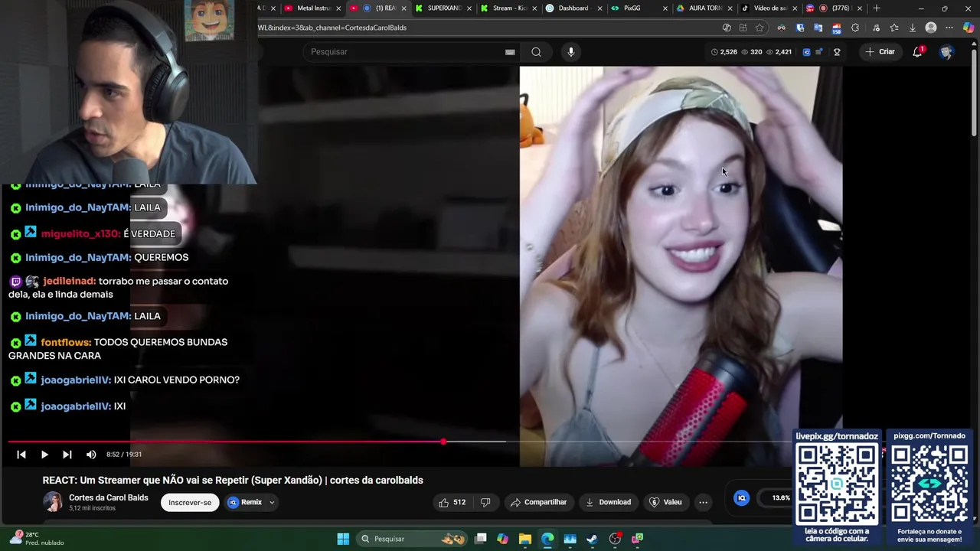Click the Download button under the video
980x551 pixels.
pyautogui.click(x=608, y=502)
